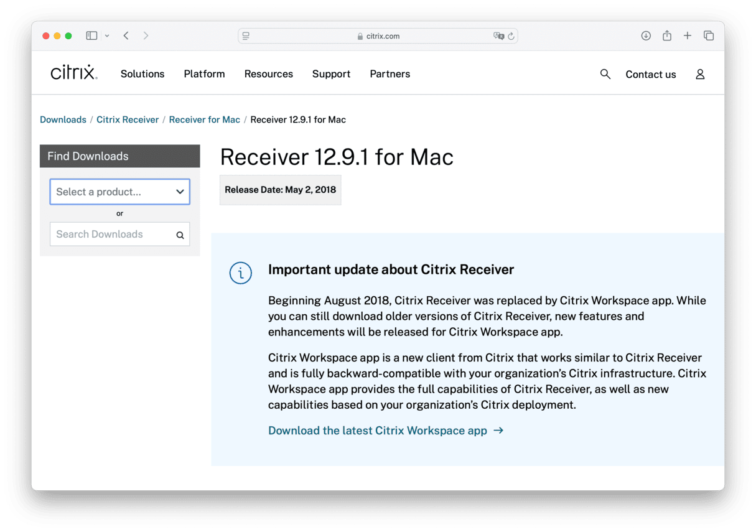Open the site search magnifier icon
The width and height of the screenshot is (756, 532).
pos(605,74)
